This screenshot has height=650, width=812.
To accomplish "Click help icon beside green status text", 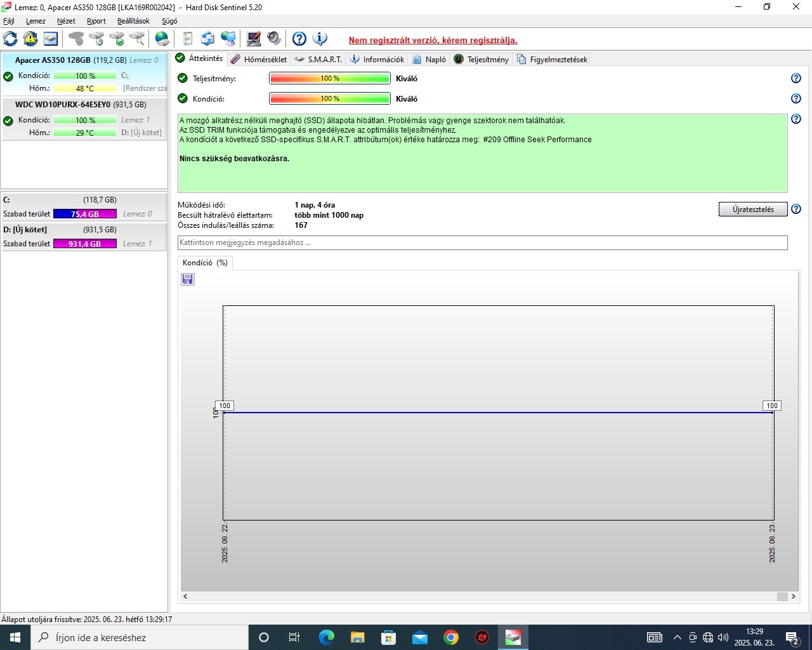I will [796, 119].
